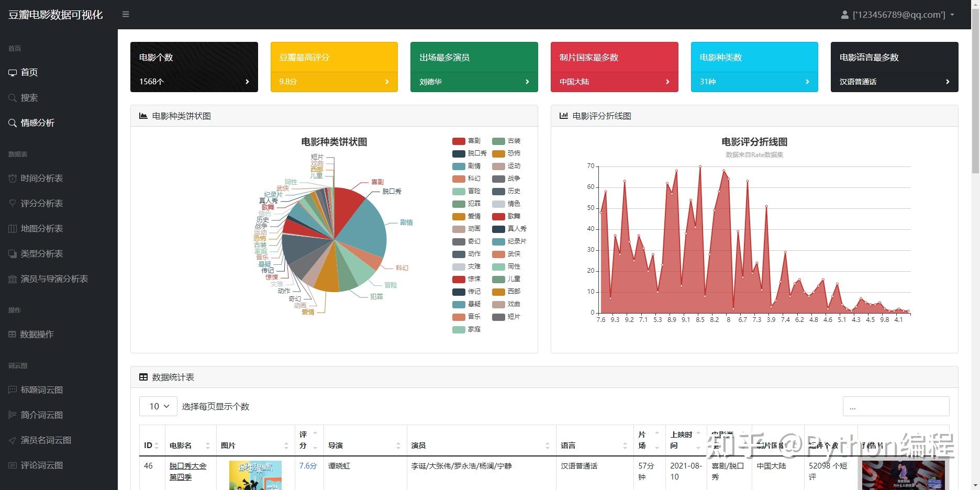Open 类型分析表 in the sidebar
This screenshot has height=490, width=980.
click(x=41, y=253)
